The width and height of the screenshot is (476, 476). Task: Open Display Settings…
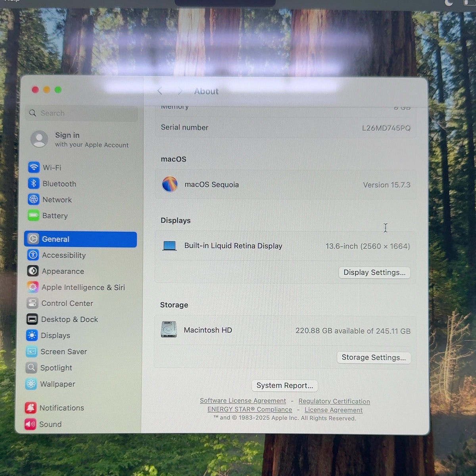(374, 273)
